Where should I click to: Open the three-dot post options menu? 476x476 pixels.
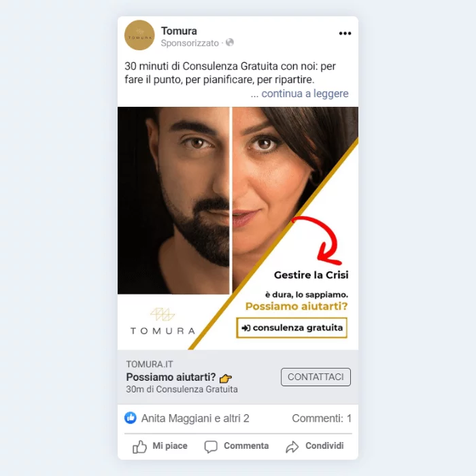(345, 33)
